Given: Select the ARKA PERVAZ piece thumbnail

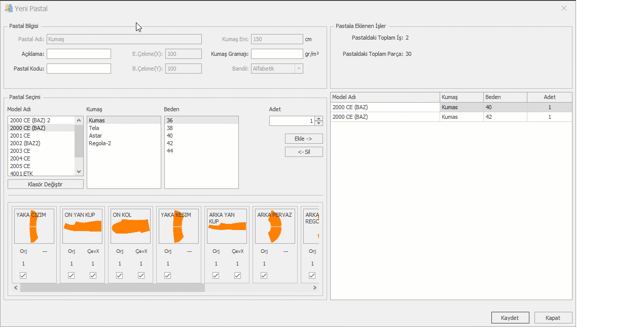Looking at the screenshot, I should tap(275, 226).
